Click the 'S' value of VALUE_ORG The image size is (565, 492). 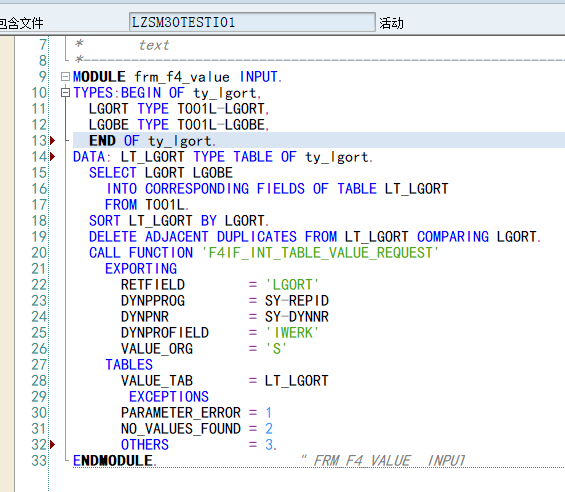tap(276, 349)
